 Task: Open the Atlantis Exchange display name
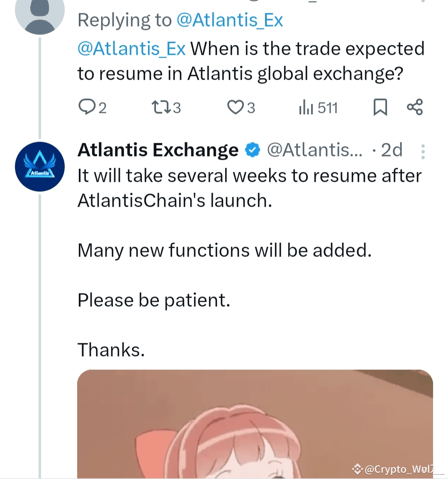pos(158,150)
